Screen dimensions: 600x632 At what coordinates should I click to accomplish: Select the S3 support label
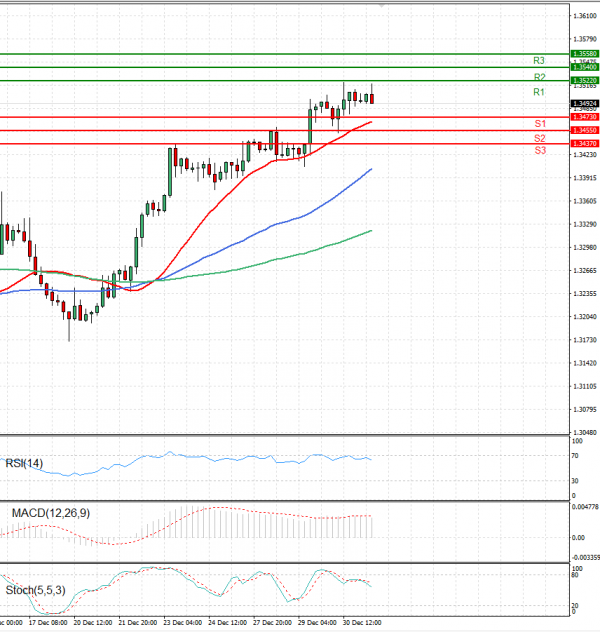click(x=540, y=151)
